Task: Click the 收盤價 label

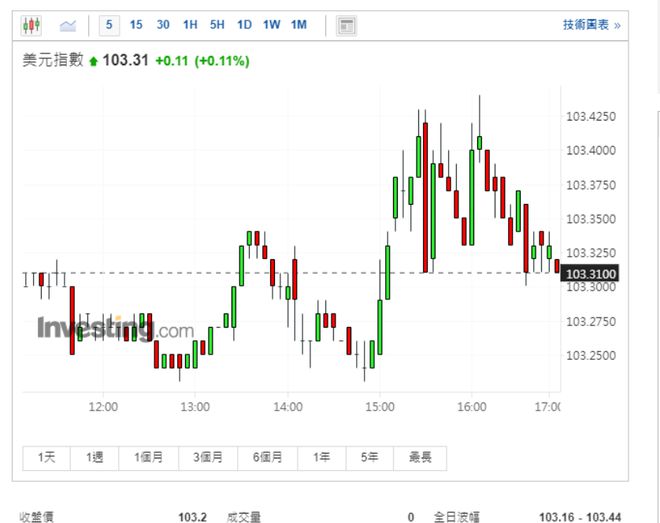Action: point(37,517)
